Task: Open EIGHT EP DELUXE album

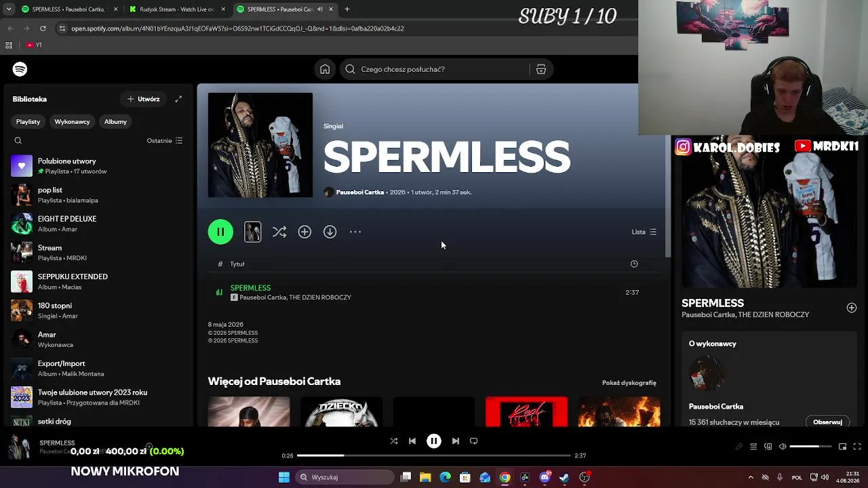Action: pos(98,224)
